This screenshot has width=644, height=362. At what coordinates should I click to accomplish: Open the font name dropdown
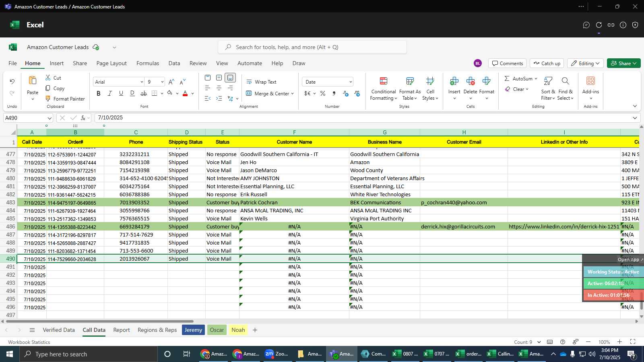tap(142, 82)
